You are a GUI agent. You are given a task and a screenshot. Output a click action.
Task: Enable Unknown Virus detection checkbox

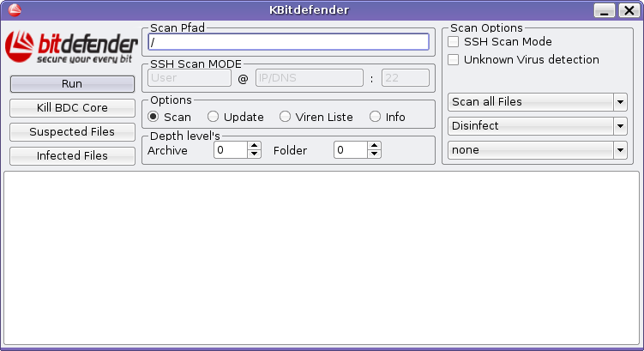click(453, 59)
